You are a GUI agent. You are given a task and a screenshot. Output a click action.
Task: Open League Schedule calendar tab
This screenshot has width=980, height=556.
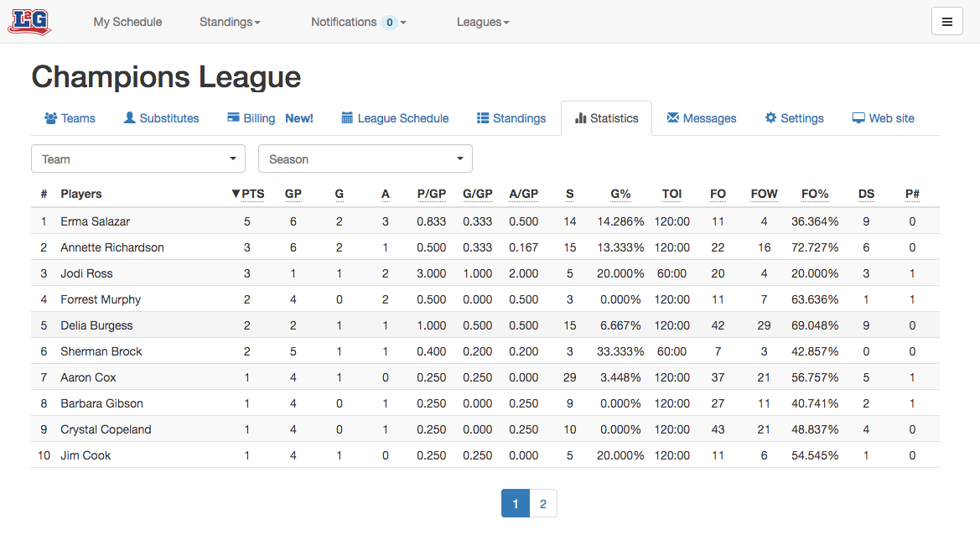pos(395,118)
